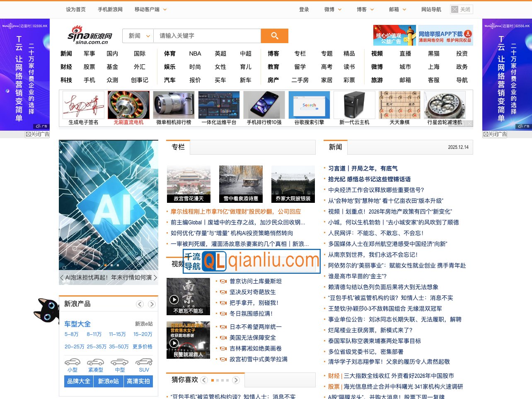The width and height of the screenshot is (532, 399).
Task: Click the right arrow on the AI carousel
Action: coord(156,278)
